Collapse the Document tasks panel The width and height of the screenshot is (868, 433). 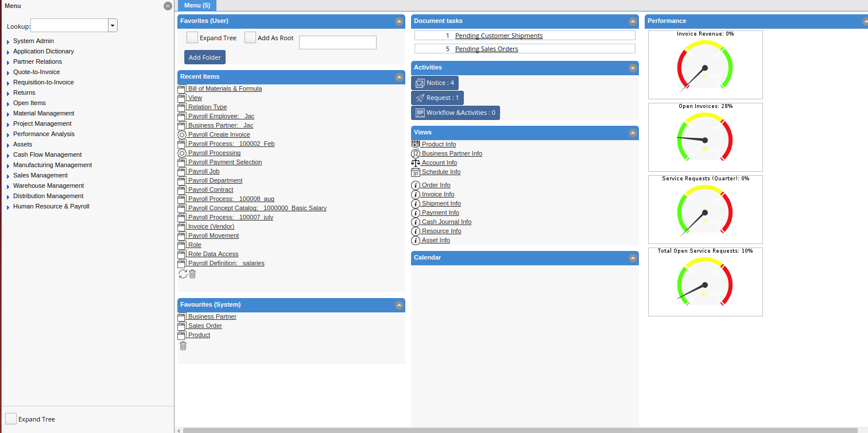pyautogui.click(x=633, y=21)
